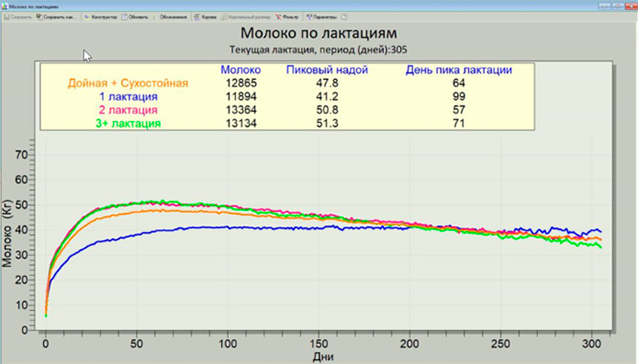Click peak yield value 51.3

[327, 124]
